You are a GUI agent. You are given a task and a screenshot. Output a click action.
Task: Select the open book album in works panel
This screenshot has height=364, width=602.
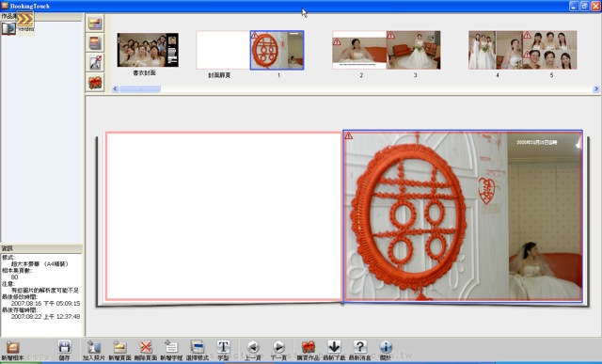(8, 28)
